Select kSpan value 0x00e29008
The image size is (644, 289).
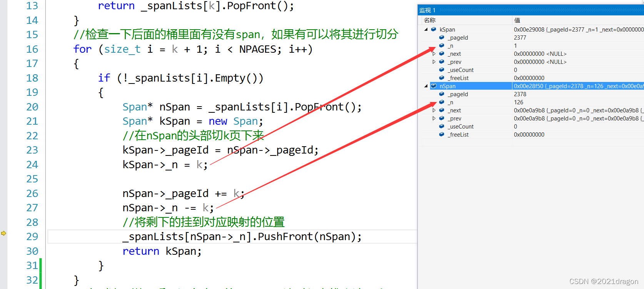pyautogui.click(x=529, y=29)
